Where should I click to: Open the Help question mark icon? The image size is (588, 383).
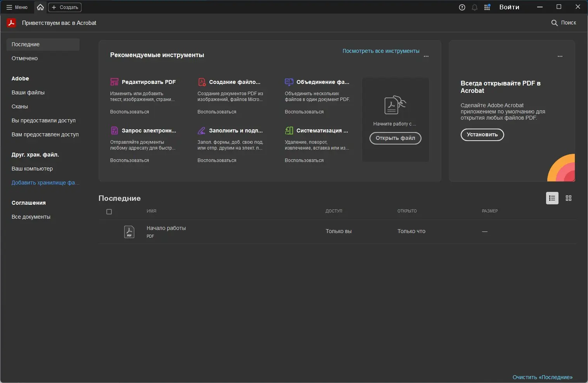pos(462,7)
